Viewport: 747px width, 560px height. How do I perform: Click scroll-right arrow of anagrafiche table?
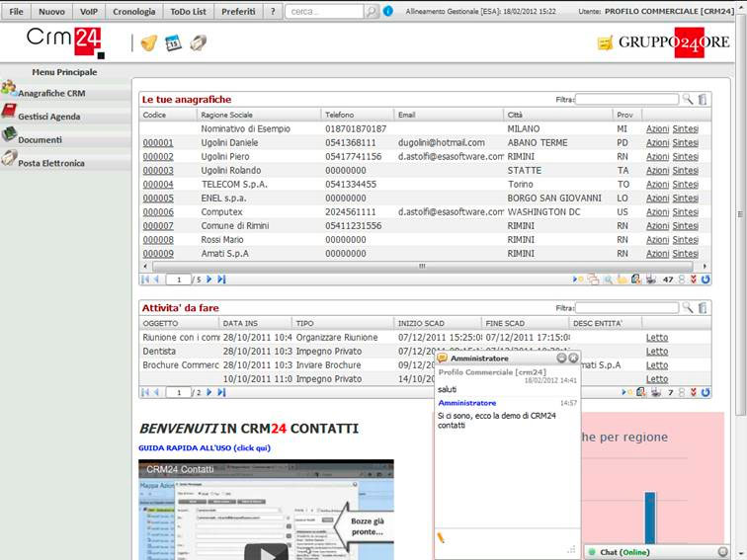click(x=705, y=267)
